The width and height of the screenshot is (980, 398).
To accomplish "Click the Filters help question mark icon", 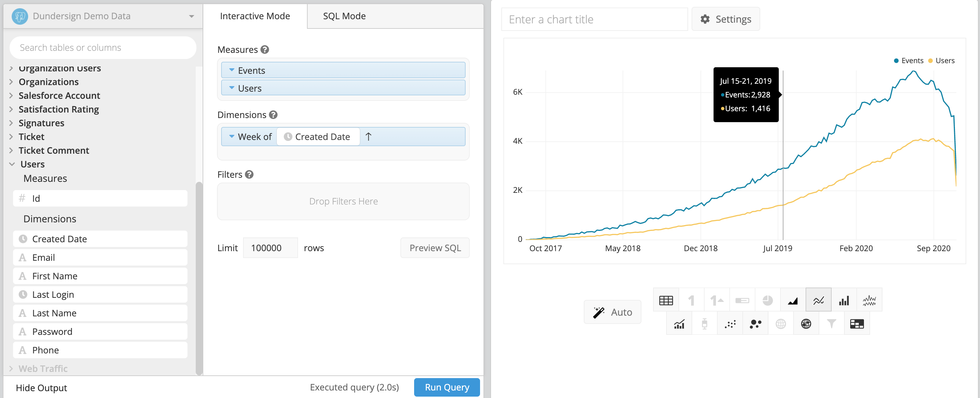I will pyautogui.click(x=249, y=174).
